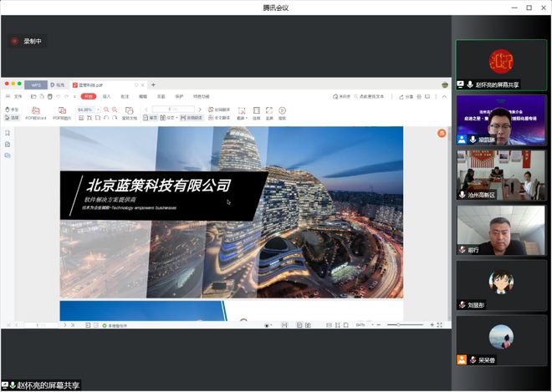Click the undo arrow in quick access bar
552x392 pixels.
coord(58,96)
